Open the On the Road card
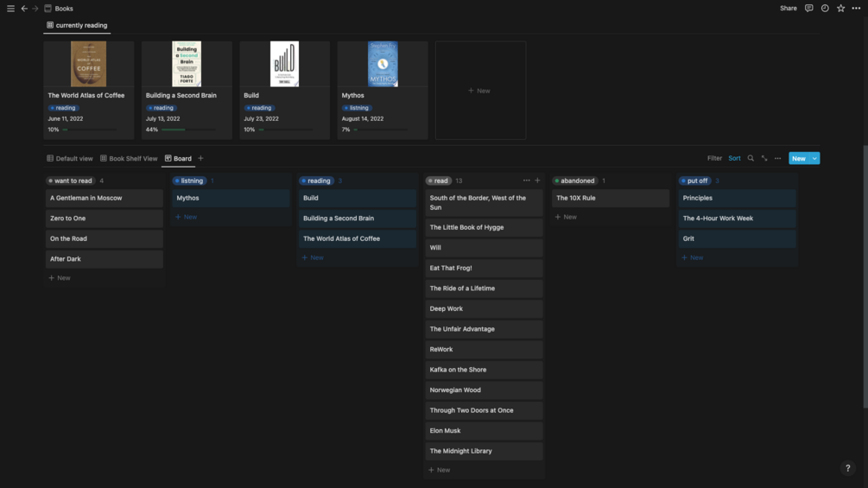The width and height of the screenshot is (868, 488). pyautogui.click(x=104, y=239)
